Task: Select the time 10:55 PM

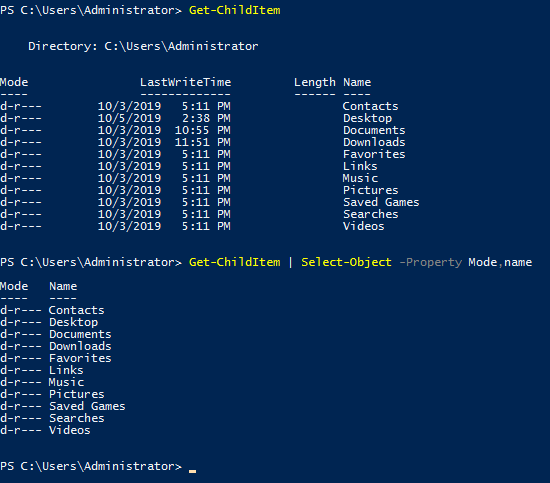Action: coord(203,130)
